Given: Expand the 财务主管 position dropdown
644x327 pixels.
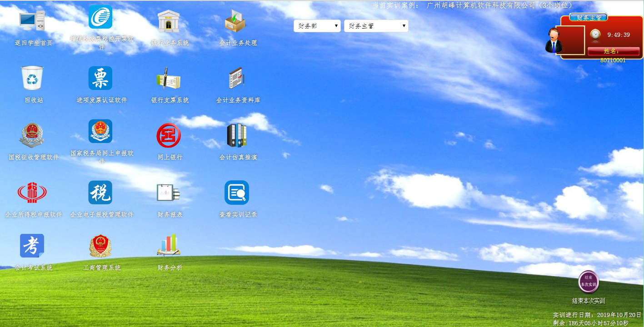Looking at the screenshot, I should (376, 26).
